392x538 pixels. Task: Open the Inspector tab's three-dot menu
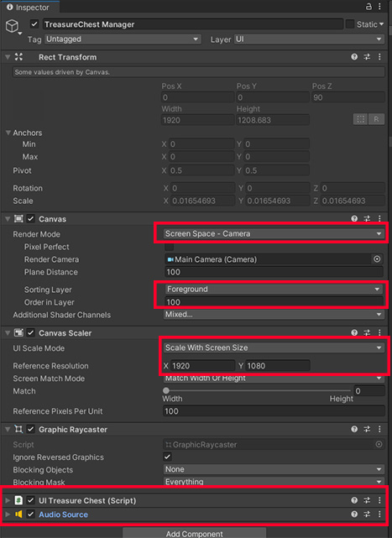point(379,7)
